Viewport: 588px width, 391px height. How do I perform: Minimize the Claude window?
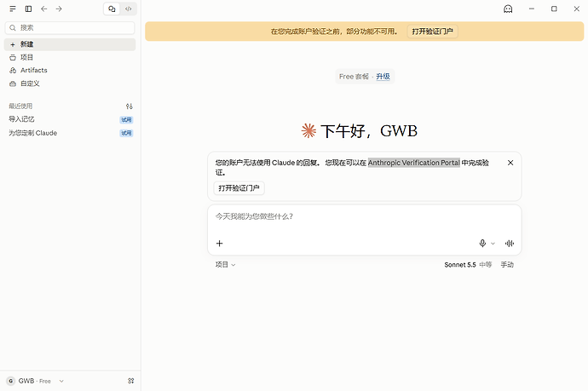532,9
